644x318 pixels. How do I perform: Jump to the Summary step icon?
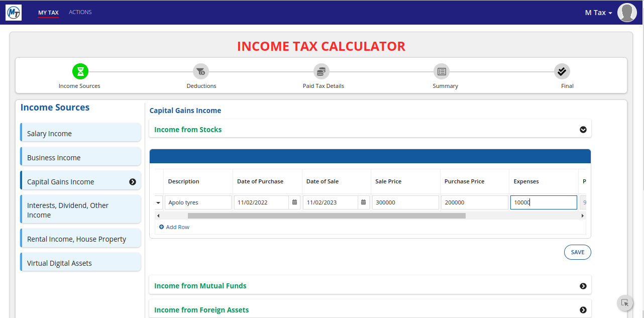(442, 71)
